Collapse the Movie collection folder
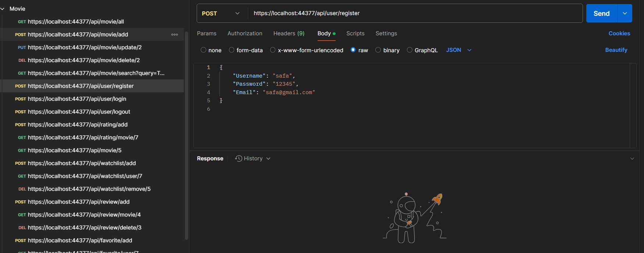The image size is (644, 253). (x=3, y=9)
